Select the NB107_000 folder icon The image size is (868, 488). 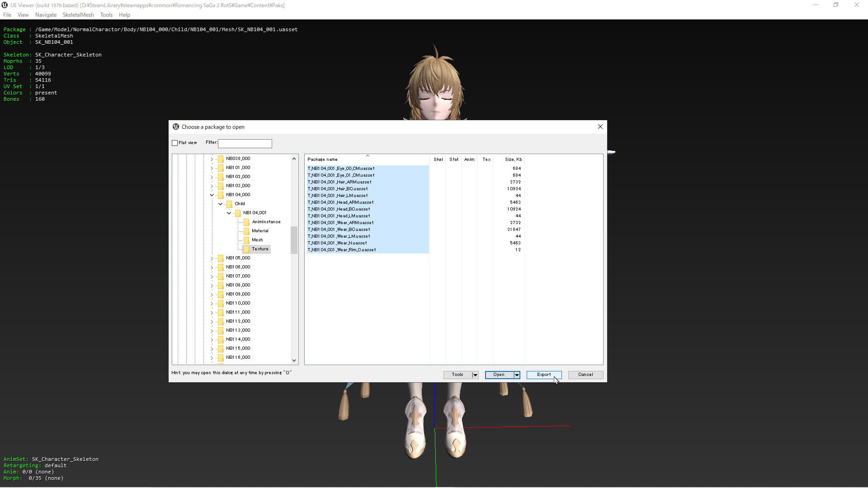[221, 276]
